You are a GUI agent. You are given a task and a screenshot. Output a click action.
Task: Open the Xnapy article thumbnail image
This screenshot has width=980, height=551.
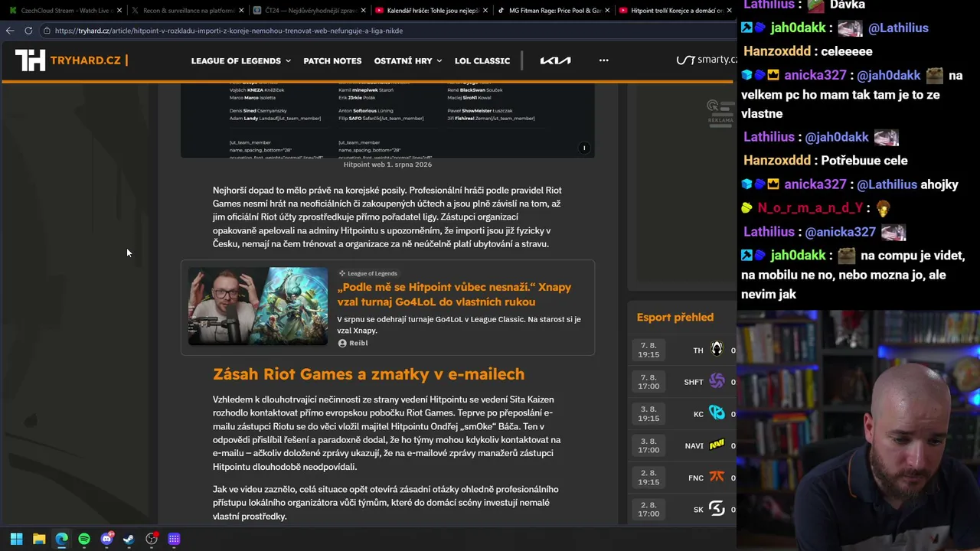click(258, 305)
